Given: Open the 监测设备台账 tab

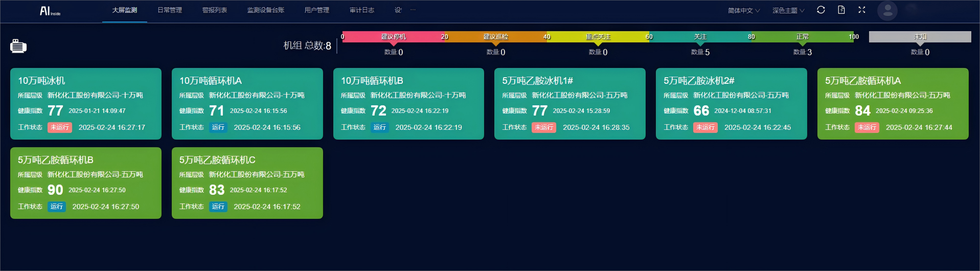Looking at the screenshot, I should [x=266, y=10].
